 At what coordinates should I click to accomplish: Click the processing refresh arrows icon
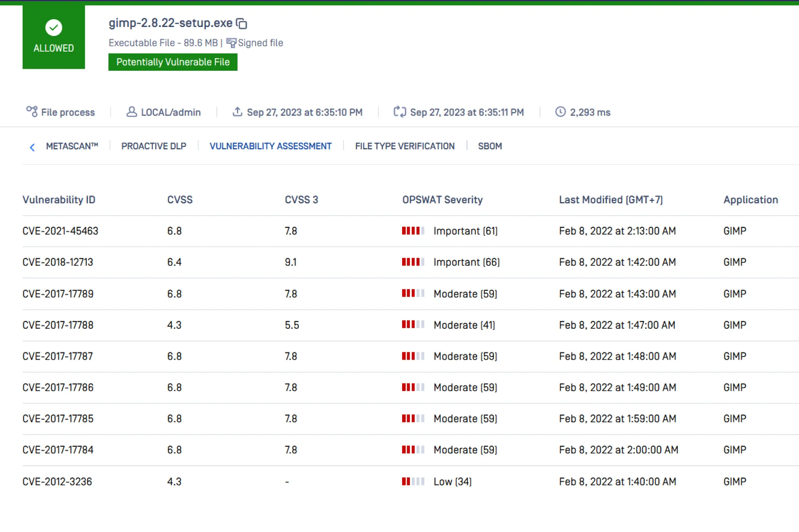coord(399,112)
